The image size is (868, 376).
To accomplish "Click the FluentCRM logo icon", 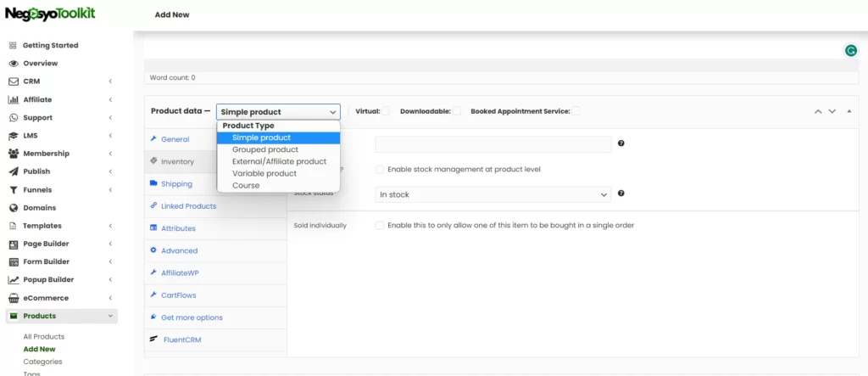I will 154,340.
